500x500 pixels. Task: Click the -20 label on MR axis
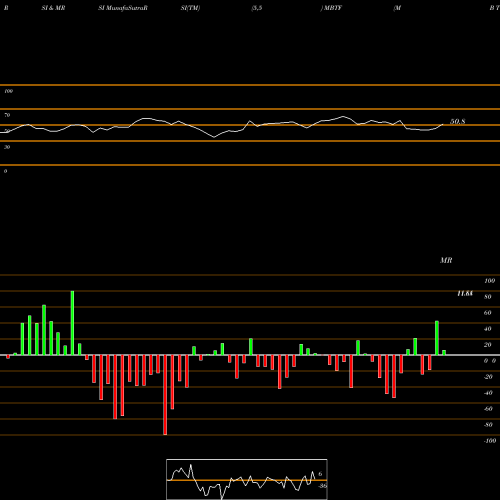[488, 377]
